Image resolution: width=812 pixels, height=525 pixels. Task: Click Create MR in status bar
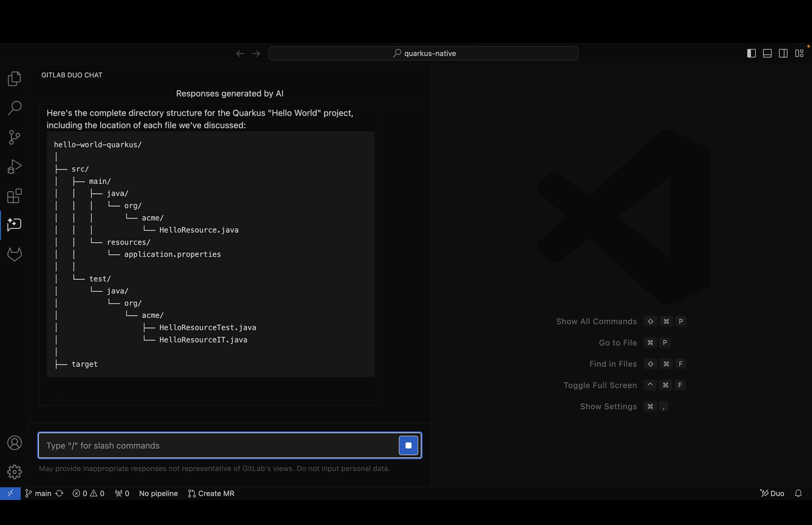coord(211,494)
